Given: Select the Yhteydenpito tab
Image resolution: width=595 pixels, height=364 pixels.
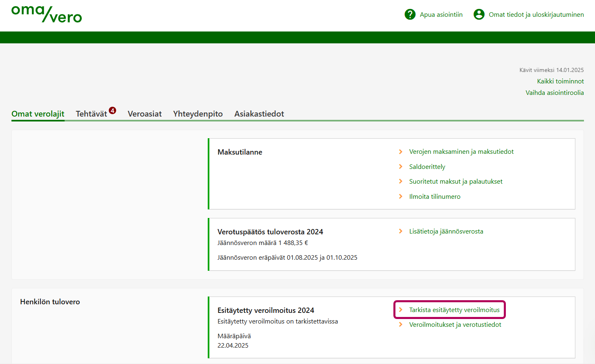Looking at the screenshot, I should click(x=198, y=114).
